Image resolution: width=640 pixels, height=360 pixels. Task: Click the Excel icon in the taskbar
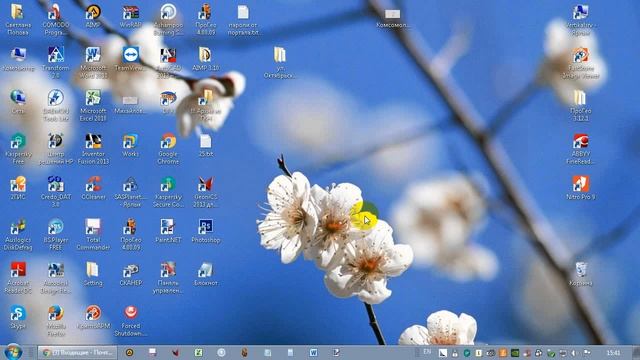tap(198, 352)
